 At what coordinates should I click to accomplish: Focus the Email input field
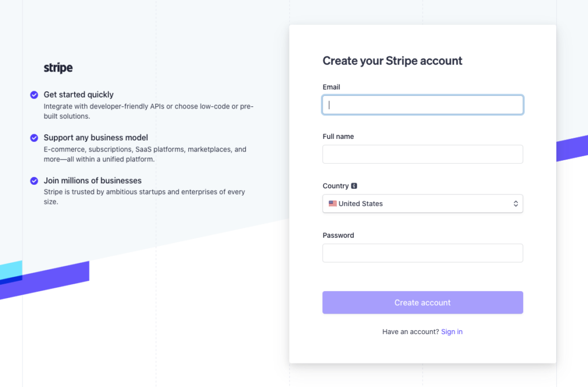tap(423, 105)
